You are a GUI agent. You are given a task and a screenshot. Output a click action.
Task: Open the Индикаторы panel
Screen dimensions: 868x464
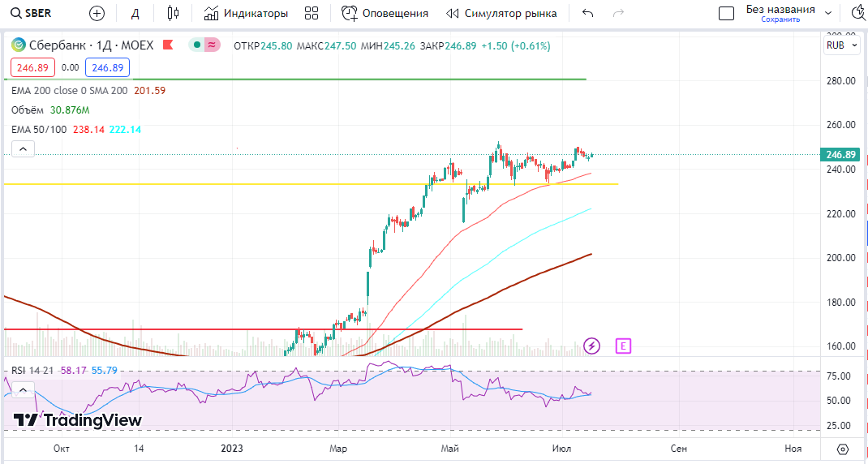(x=245, y=13)
